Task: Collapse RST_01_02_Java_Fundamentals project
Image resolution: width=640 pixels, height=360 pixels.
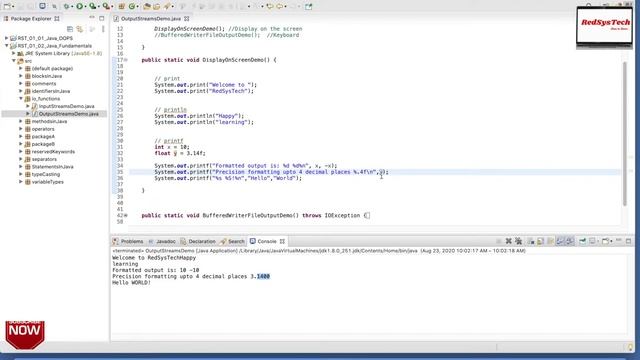Action: pos(7,46)
